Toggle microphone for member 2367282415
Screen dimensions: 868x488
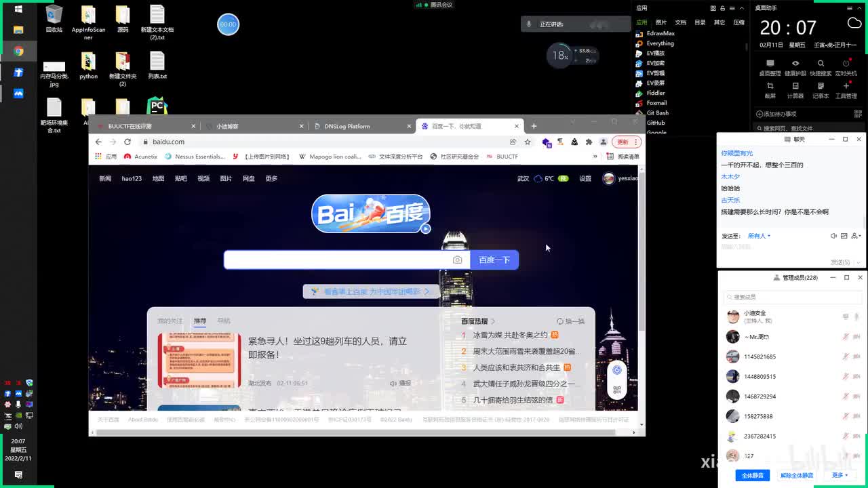[x=846, y=436]
